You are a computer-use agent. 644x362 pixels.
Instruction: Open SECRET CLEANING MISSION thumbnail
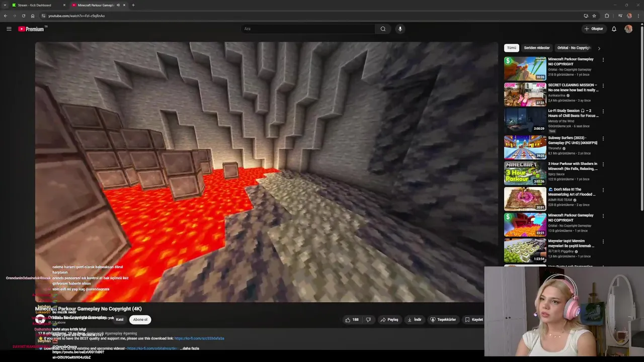[525, 94]
